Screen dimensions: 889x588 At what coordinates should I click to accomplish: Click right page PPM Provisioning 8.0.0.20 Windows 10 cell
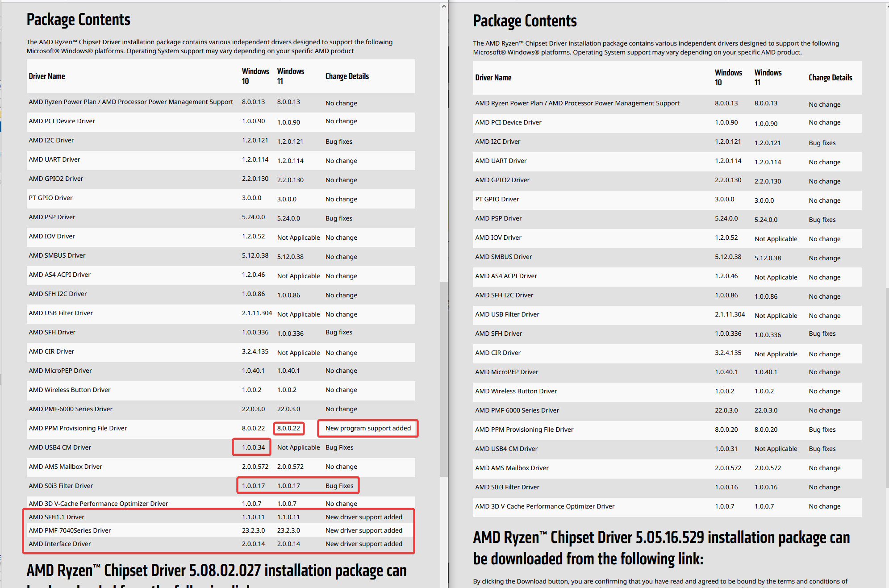726,430
